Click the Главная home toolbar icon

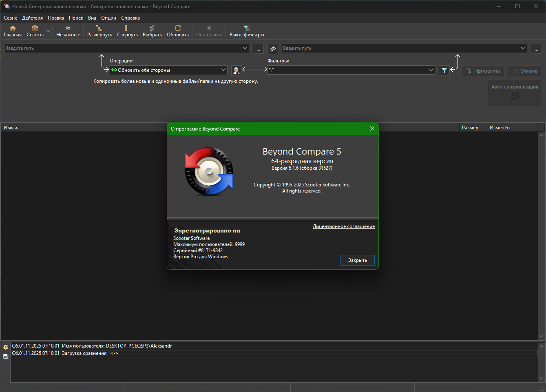coord(13,31)
